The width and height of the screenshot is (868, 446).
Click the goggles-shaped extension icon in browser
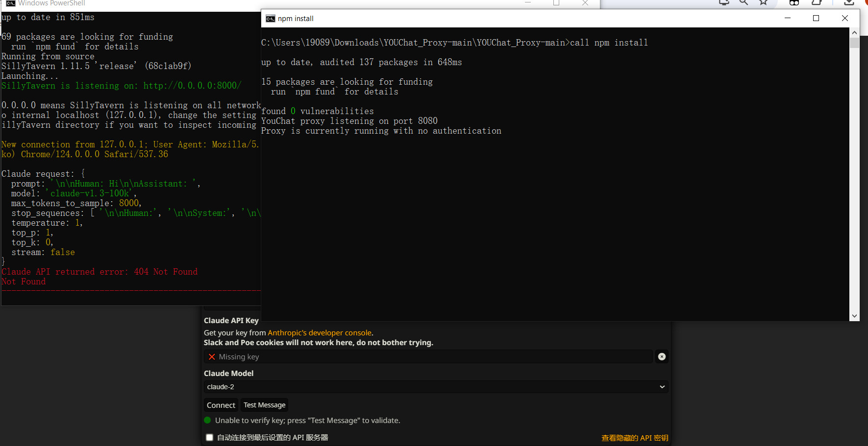[794, 2]
